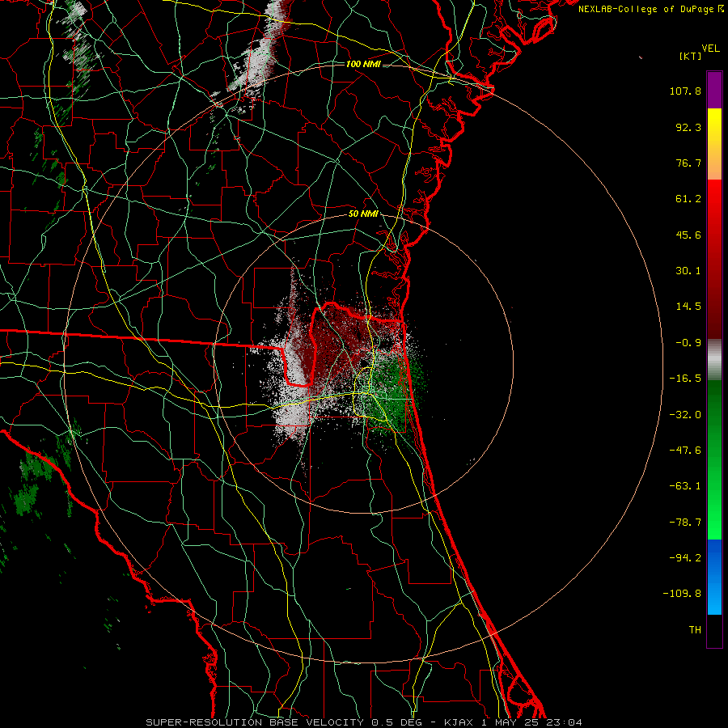Click the -32.0 velocity scale value

(685, 415)
